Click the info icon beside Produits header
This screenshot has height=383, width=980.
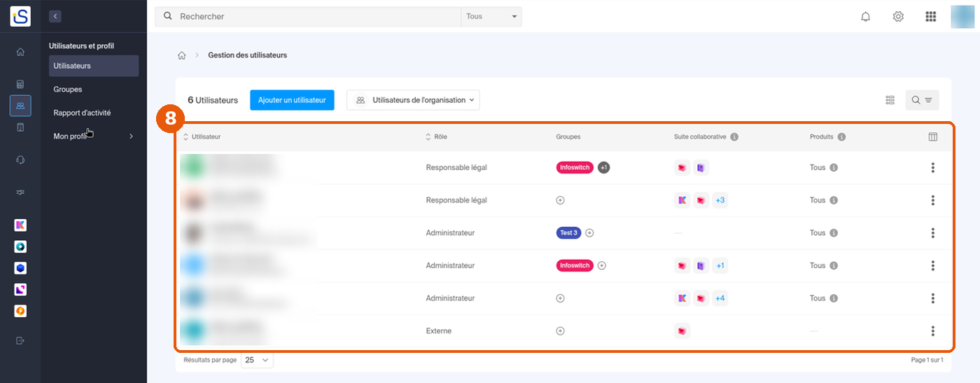(x=841, y=137)
